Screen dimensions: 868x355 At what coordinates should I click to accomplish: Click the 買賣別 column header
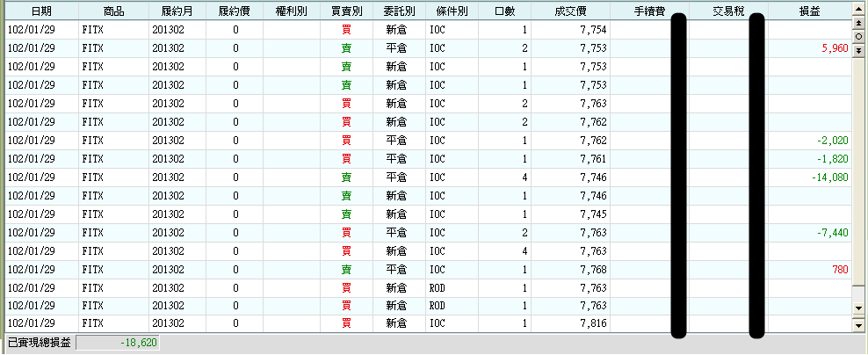click(346, 11)
